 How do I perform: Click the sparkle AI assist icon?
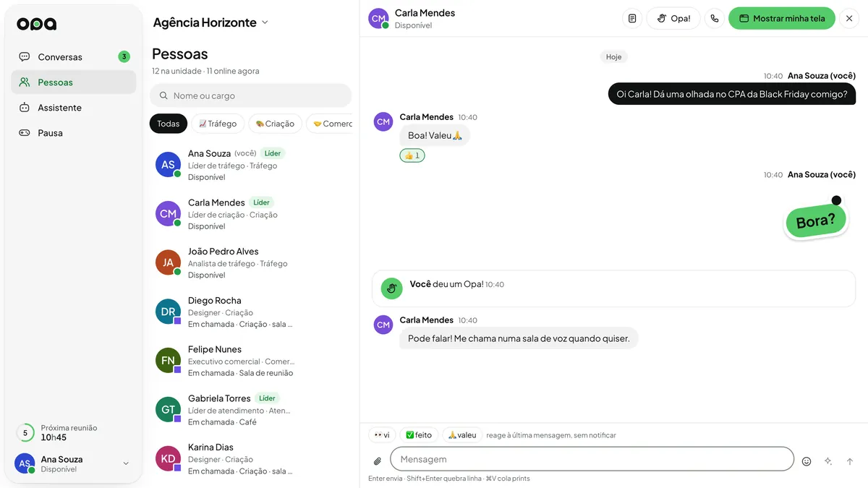click(828, 461)
